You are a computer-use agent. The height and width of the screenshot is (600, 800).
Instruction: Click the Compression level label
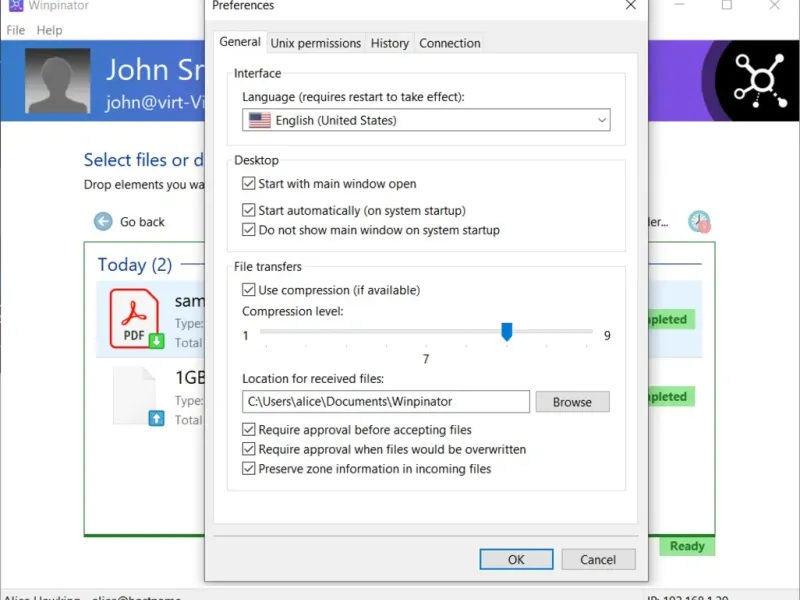(293, 311)
